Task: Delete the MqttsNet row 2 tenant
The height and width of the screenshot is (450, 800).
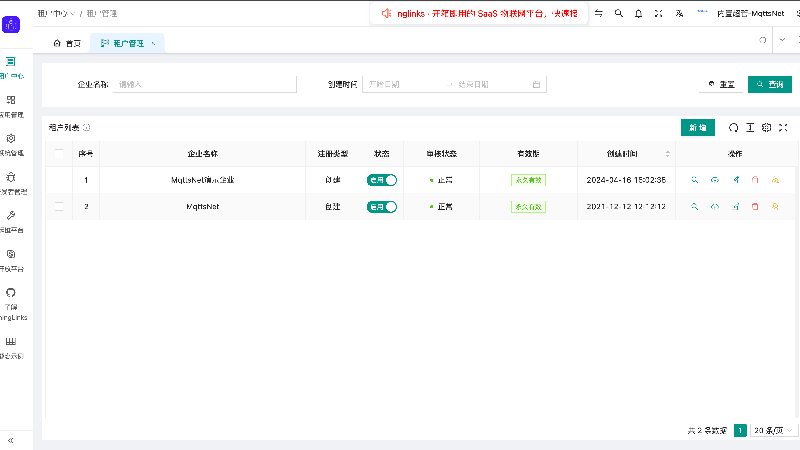Action: coord(755,207)
